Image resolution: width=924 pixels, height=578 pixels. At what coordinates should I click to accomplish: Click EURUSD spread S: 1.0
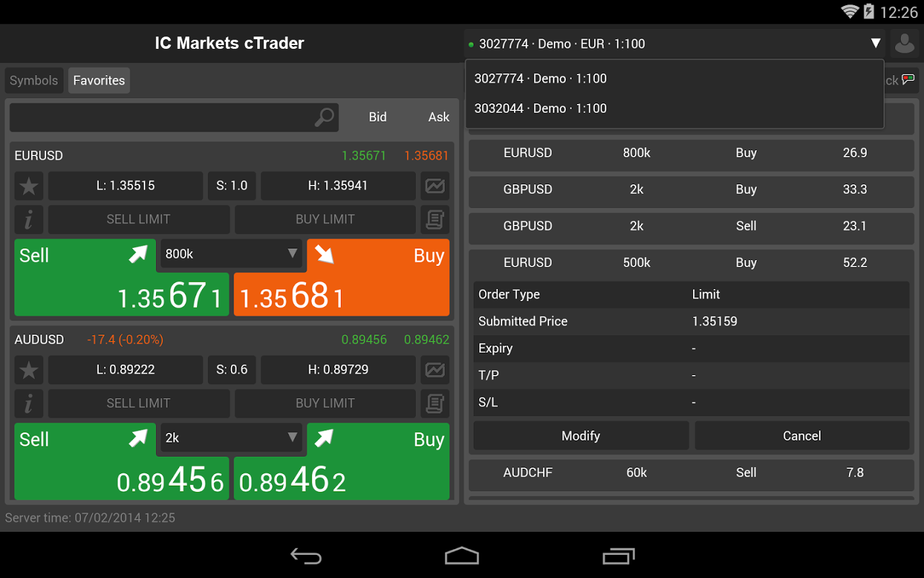click(x=232, y=186)
